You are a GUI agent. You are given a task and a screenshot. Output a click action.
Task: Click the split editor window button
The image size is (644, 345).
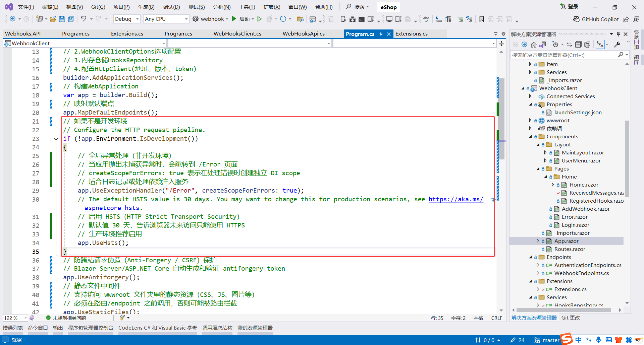501,44
